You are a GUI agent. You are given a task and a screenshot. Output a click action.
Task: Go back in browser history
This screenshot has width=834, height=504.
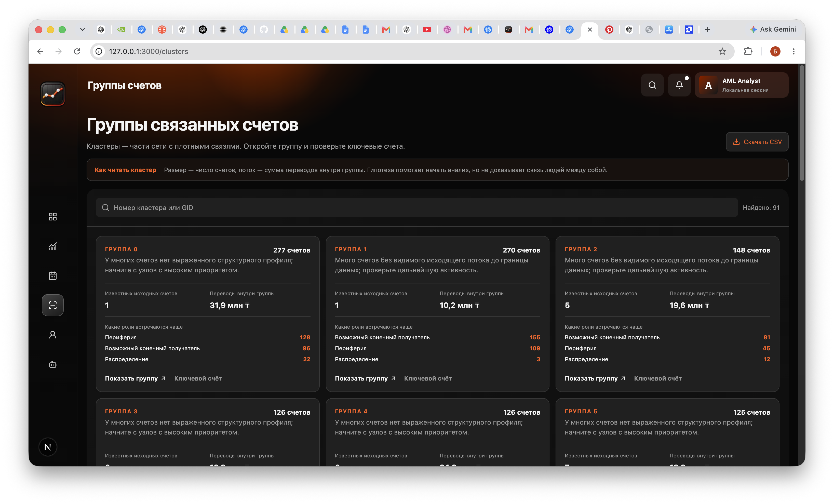(40, 51)
